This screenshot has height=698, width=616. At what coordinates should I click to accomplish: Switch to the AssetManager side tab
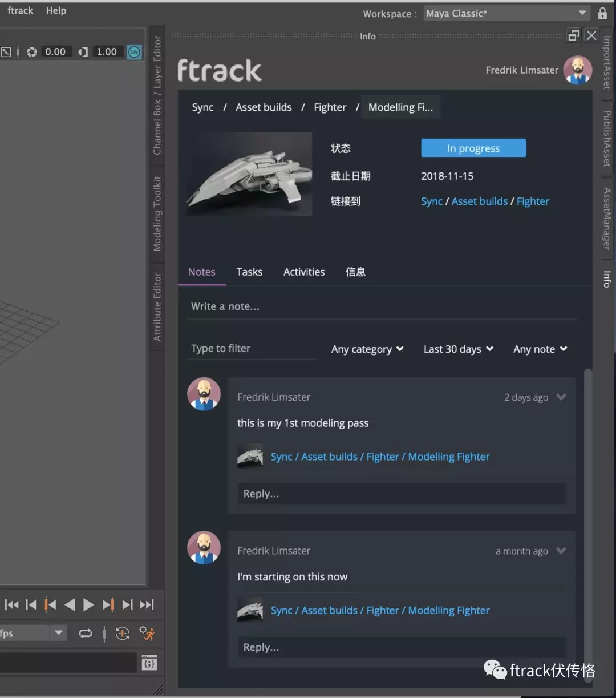[607, 219]
